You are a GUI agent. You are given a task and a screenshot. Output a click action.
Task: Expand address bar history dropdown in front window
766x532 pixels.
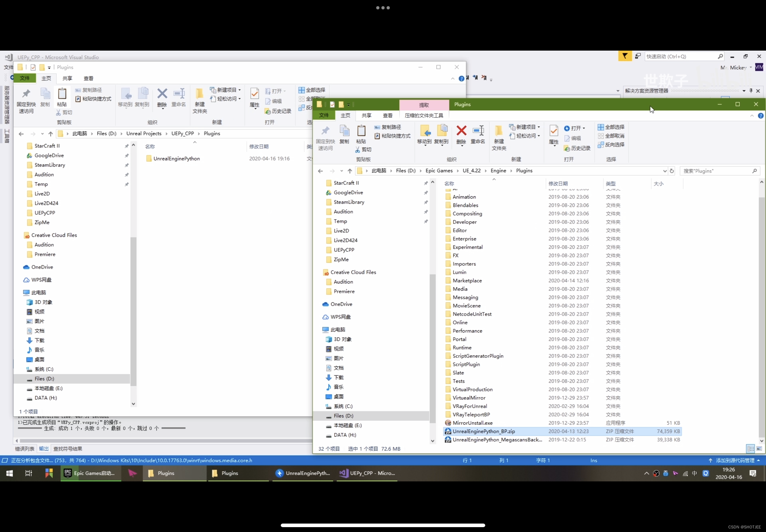[x=664, y=171]
